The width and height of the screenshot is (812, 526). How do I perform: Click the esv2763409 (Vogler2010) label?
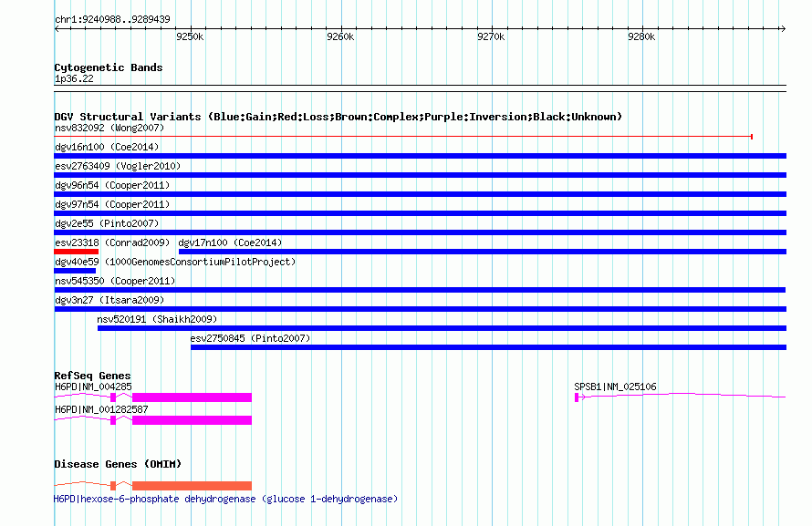[118, 166]
